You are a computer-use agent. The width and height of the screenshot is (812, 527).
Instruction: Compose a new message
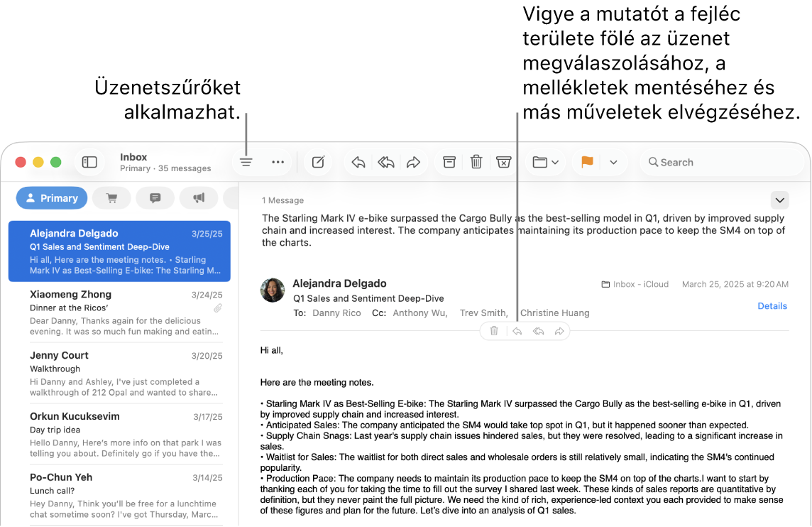[317, 162]
